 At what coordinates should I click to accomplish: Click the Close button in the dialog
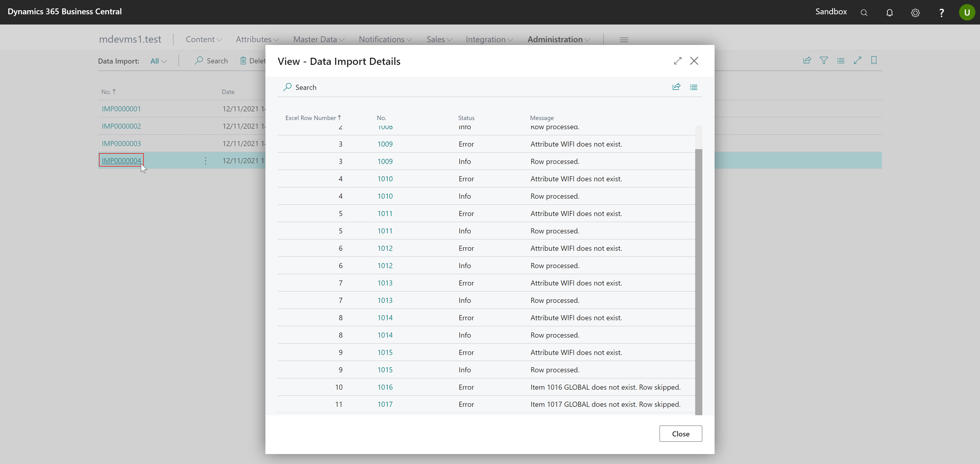point(680,434)
